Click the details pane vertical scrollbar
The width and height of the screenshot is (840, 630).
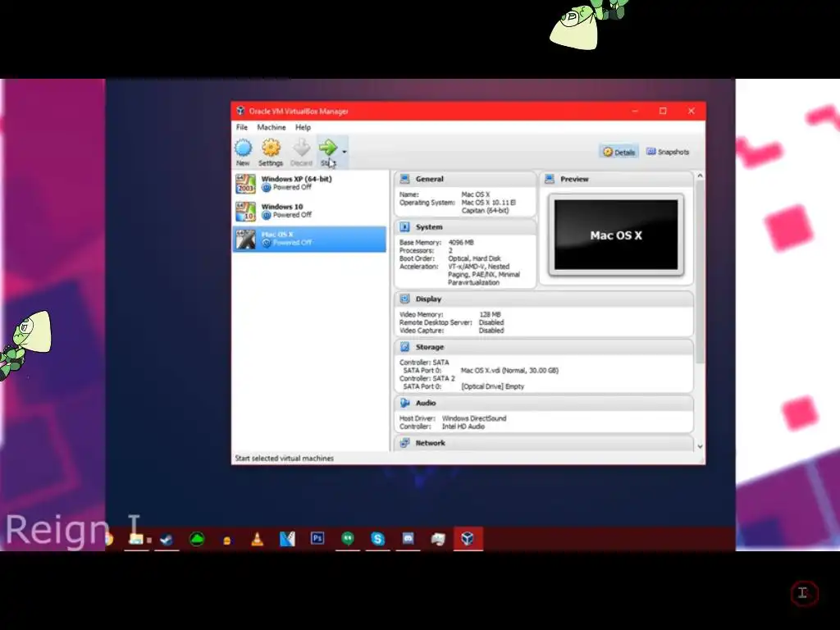pyautogui.click(x=700, y=273)
